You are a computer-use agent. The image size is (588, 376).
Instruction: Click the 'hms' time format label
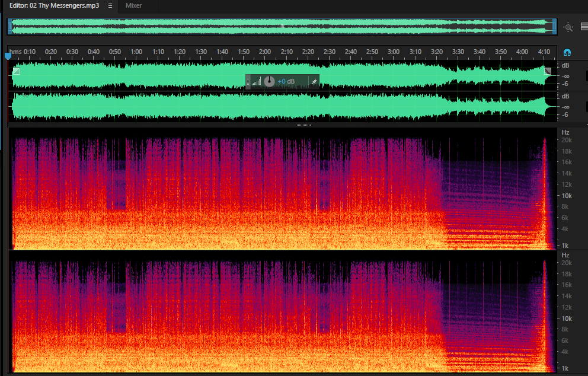15,52
